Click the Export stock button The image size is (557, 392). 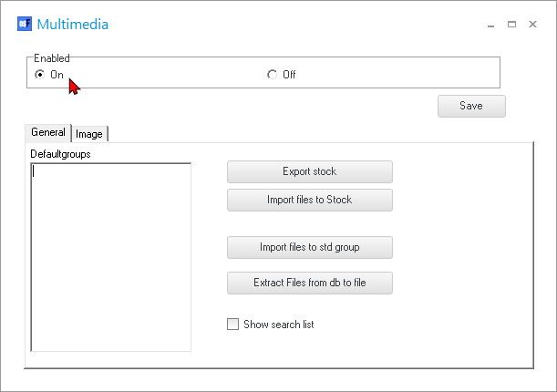click(309, 171)
